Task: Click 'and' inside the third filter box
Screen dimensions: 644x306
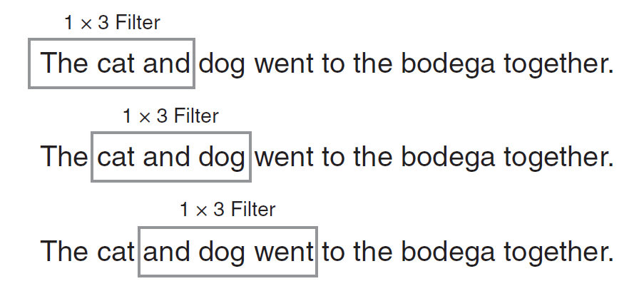Action: point(166,251)
